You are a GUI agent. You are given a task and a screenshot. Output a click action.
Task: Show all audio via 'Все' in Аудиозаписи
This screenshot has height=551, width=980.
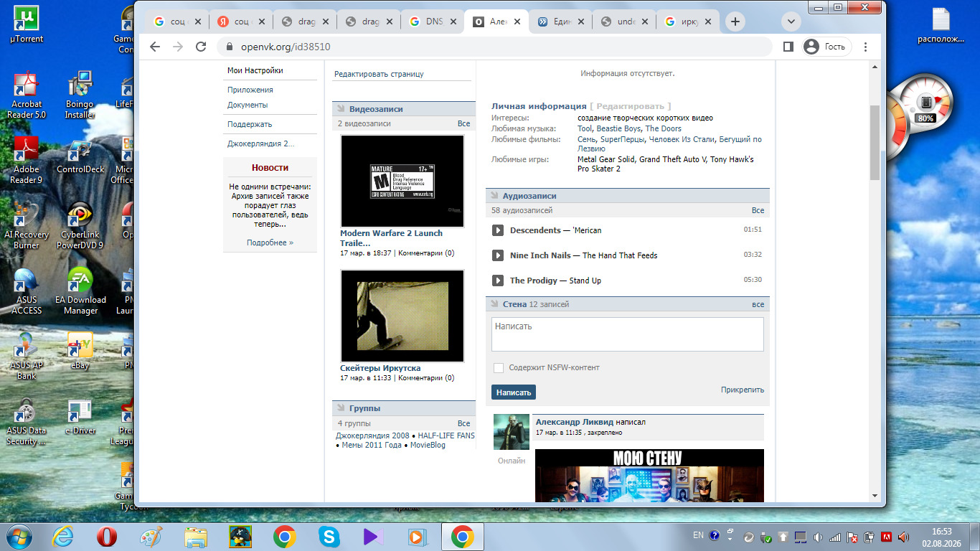point(758,210)
